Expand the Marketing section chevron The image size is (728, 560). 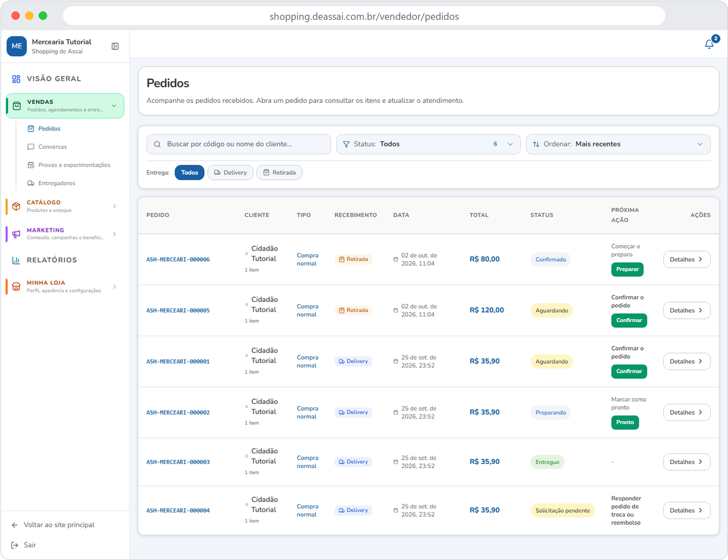[115, 234]
